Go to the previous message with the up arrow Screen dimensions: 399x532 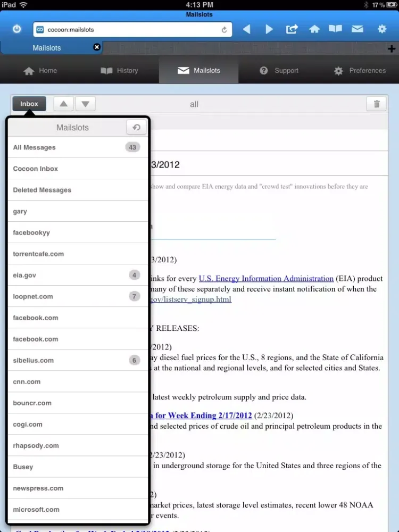[x=63, y=104]
